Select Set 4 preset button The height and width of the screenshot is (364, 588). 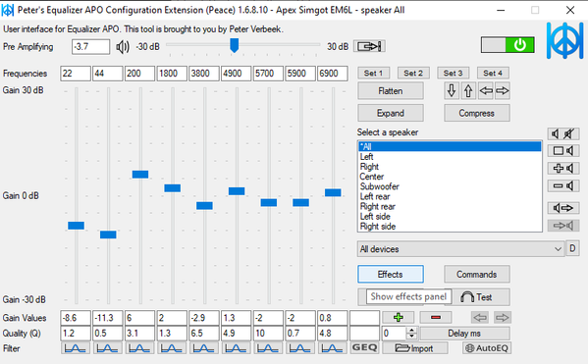coord(493,74)
